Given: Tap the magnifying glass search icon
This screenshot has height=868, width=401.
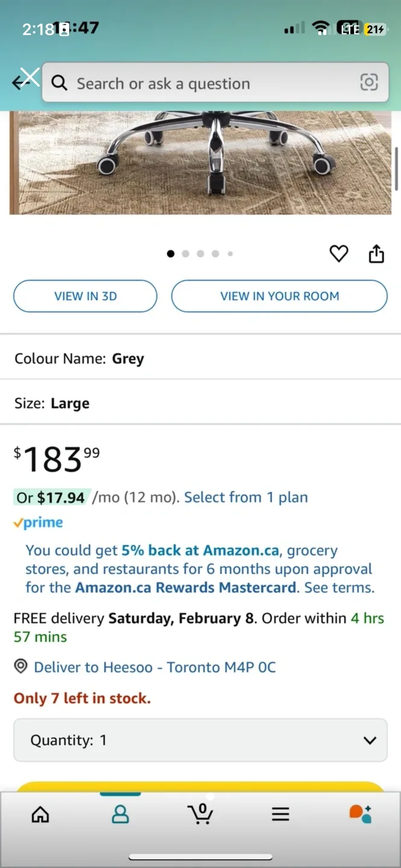Looking at the screenshot, I should (x=59, y=83).
